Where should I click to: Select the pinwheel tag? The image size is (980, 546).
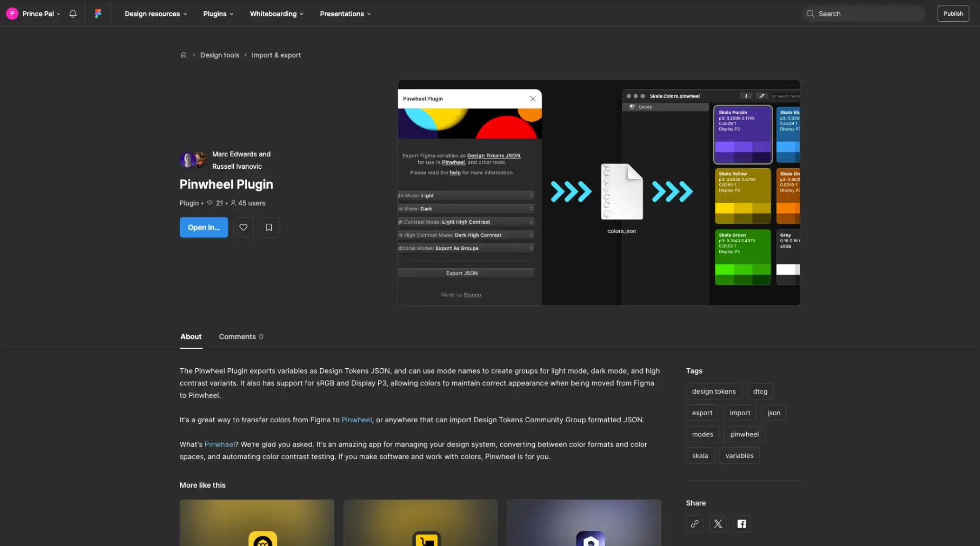(744, 434)
